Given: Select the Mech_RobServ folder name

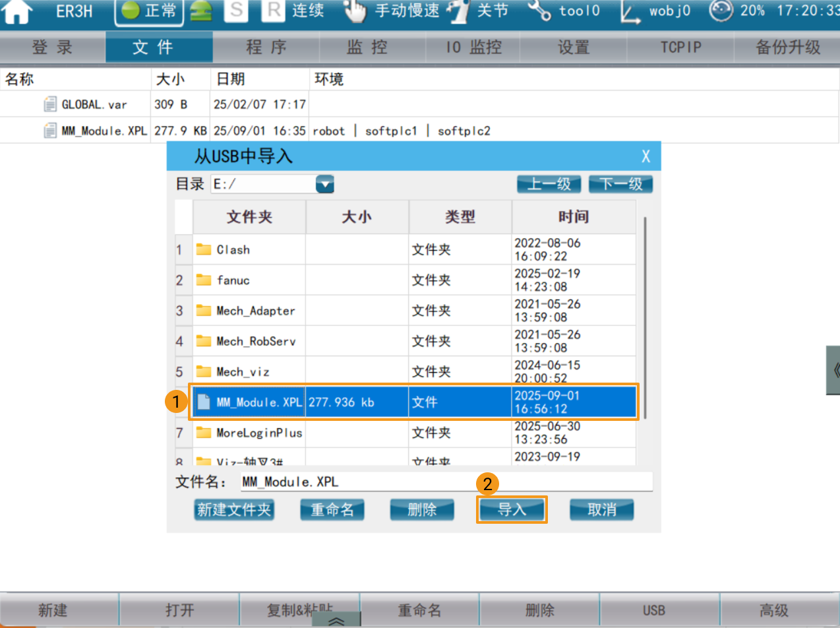Looking at the screenshot, I should pos(256,341).
